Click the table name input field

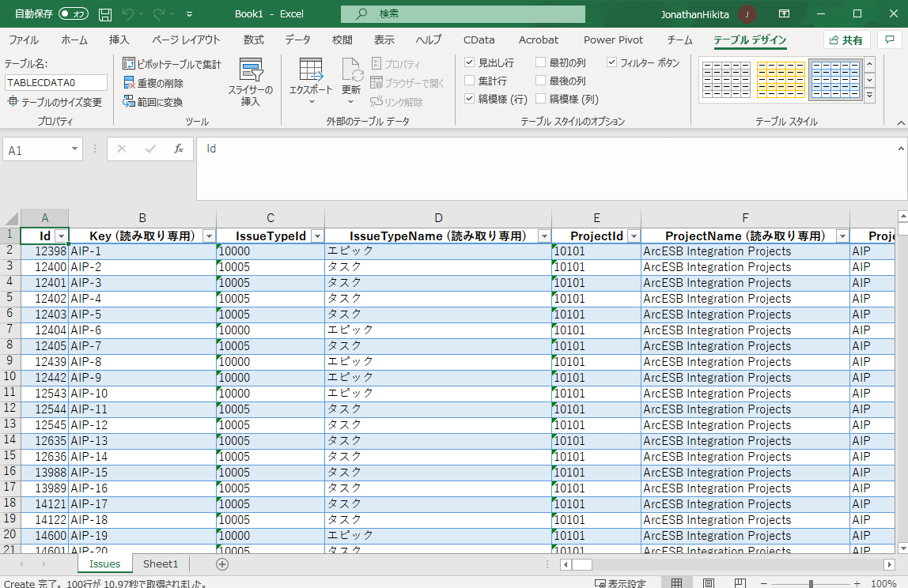click(x=55, y=82)
